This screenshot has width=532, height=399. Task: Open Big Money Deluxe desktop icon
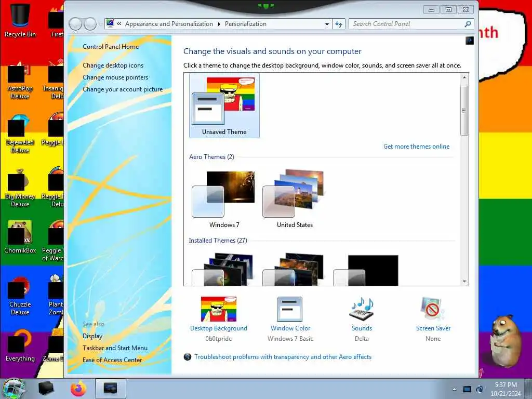pos(20,188)
